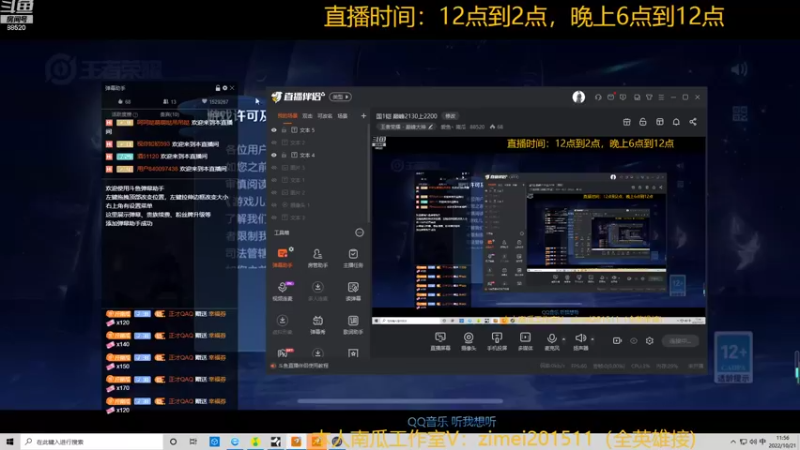Screen dimensions: 800x450
Task: Open the user avatar profile
Action: click(x=579, y=97)
